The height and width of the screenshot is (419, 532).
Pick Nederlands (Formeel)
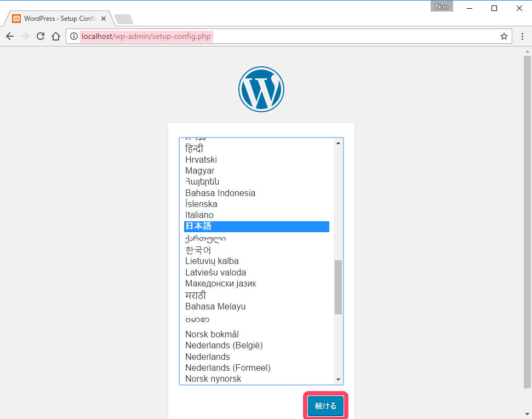click(x=256, y=368)
